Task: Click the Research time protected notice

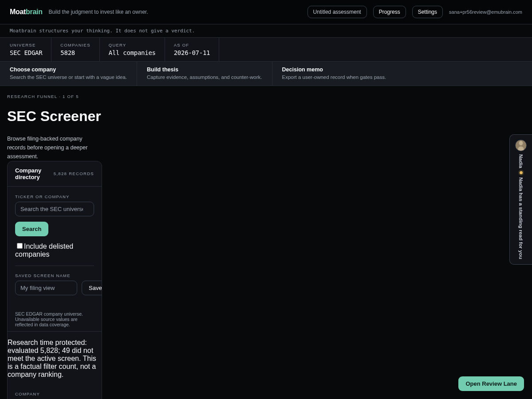Action: point(52,358)
